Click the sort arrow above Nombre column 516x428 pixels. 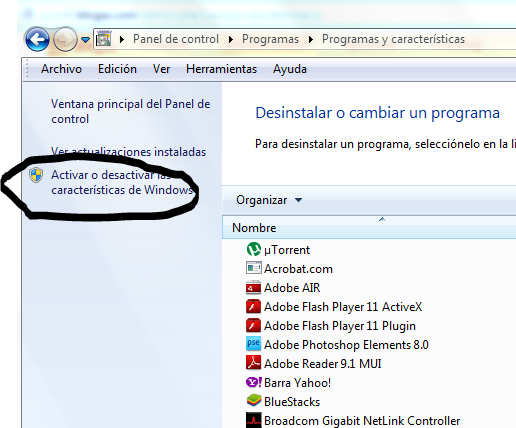pyautogui.click(x=382, y=219)
